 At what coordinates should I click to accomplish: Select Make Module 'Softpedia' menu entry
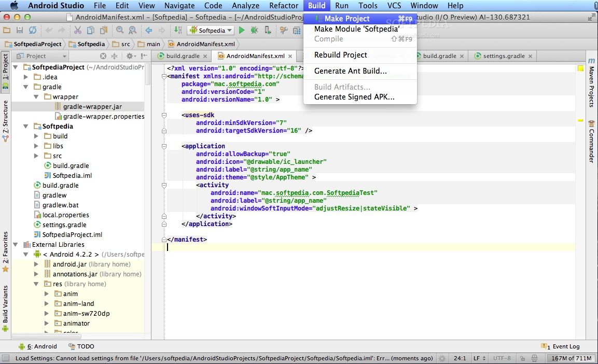click(x=360, y=29)
